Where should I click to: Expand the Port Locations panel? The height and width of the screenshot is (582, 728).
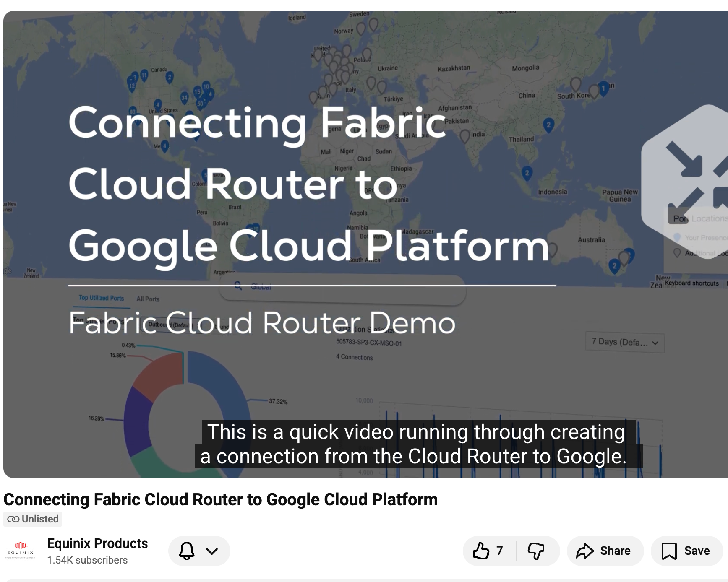pos(697,218)
